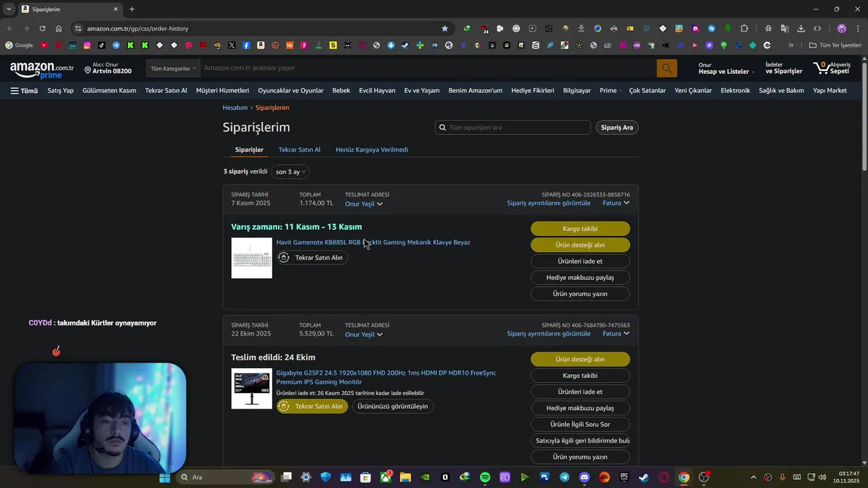Click the page vertical scrollbar
Viewport: 868px width, 488px height.
[x=864, y=115]
